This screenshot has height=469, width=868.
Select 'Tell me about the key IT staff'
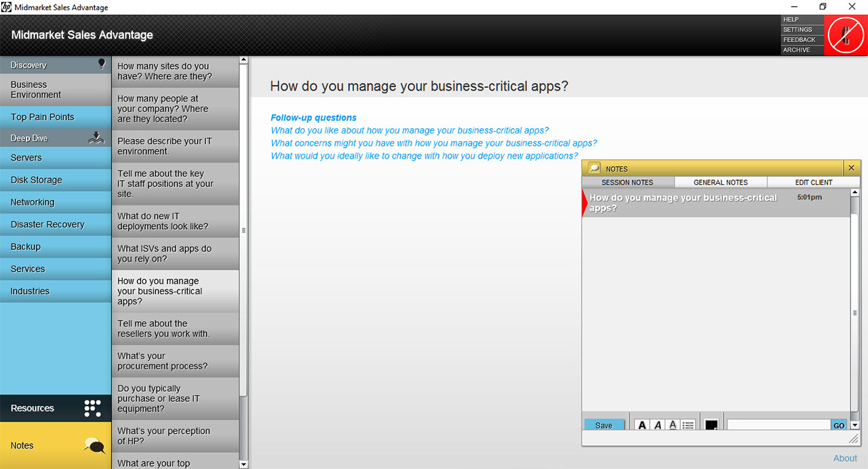pyautogui.click(x=176, y=183)
